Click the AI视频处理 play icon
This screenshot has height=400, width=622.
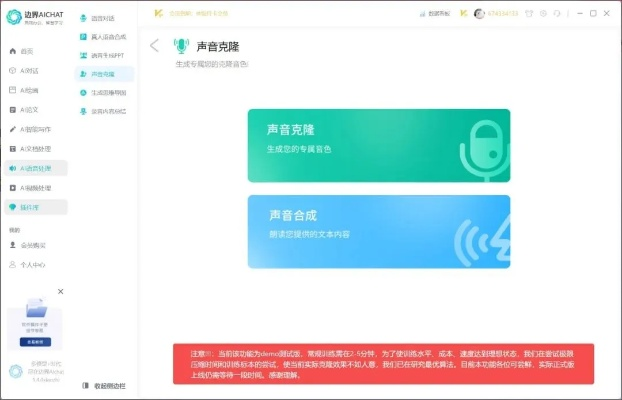[x=13, y=188]
